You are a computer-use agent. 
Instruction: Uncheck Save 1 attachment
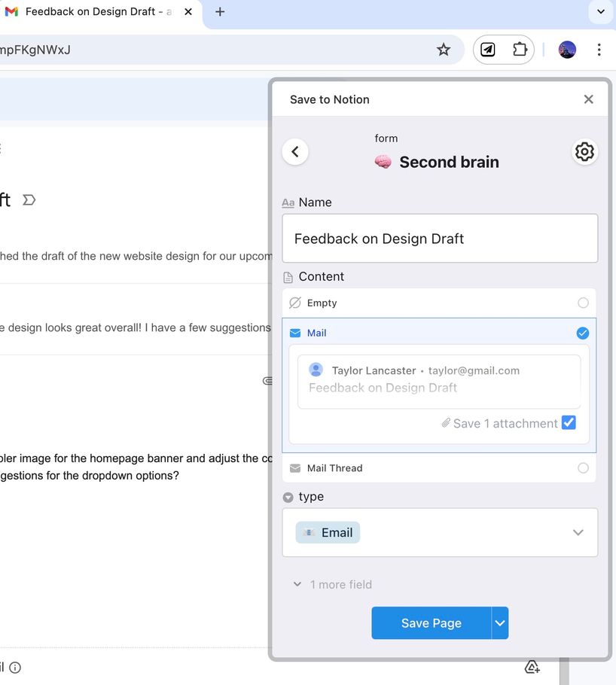pyautogui.click(x=569, y=423)
